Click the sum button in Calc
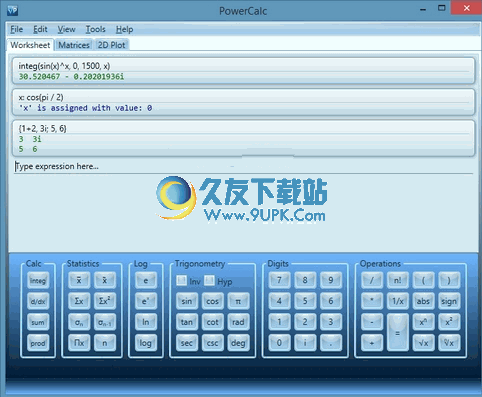Screen dimensions: 482x397 pos(38,322)
